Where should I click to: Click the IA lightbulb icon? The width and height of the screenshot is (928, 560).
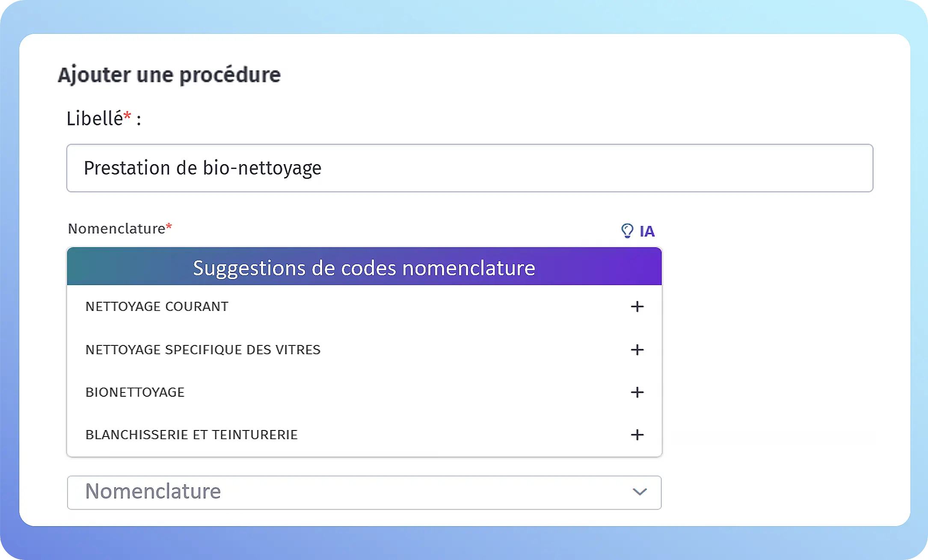click(x=627, y=231)
